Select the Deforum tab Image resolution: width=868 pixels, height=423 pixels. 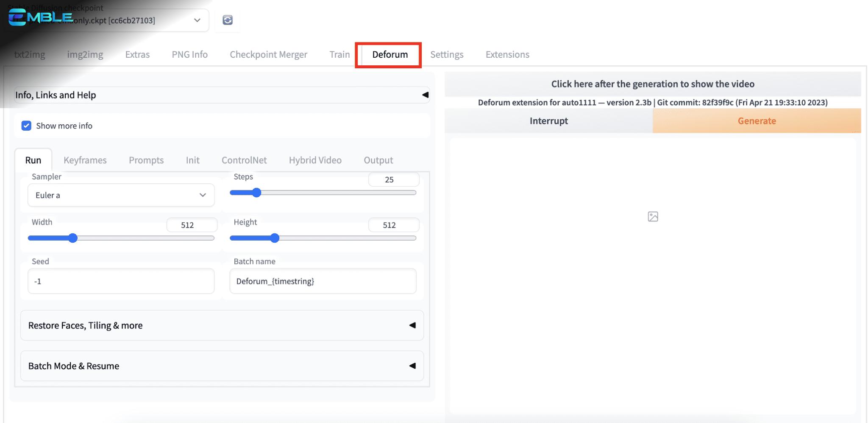390,54
